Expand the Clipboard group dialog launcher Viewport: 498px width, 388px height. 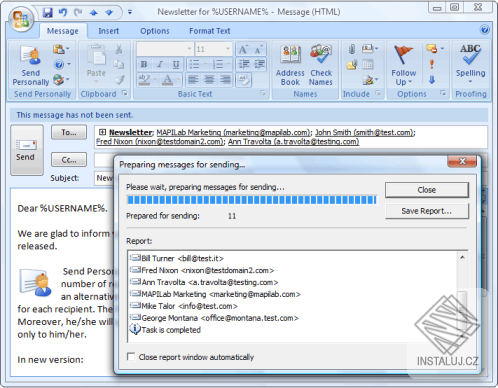[x=125, y=93]
